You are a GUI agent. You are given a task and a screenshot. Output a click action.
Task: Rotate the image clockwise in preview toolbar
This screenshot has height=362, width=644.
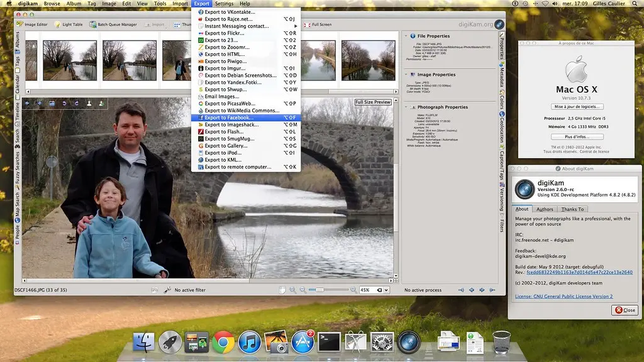pyautogui.click(x=77, y=103)
